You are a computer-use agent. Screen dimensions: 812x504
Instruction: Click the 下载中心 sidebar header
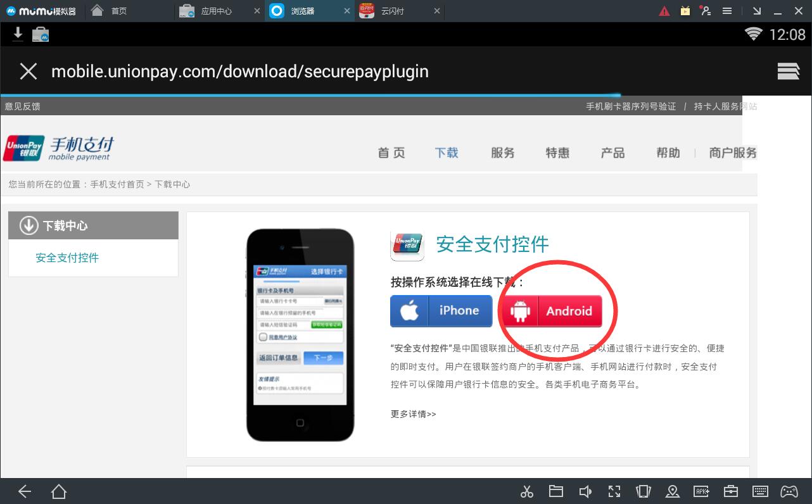[93, 225]
